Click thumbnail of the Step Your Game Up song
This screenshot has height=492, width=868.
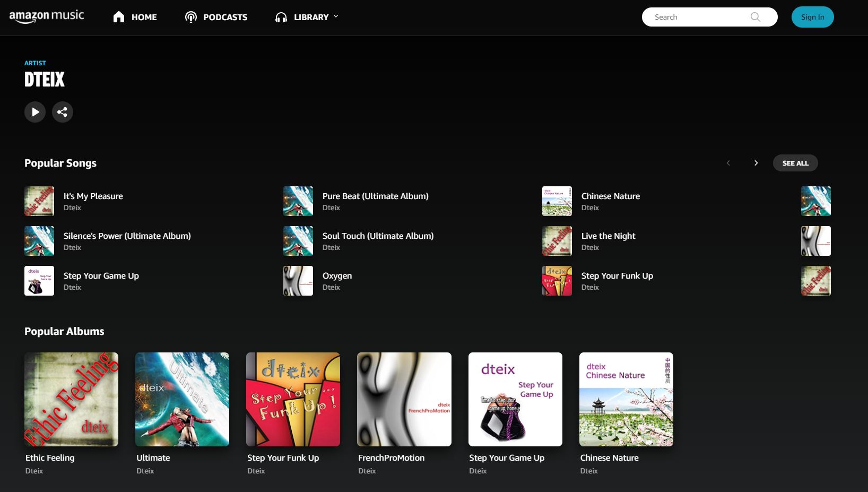click(x=39, y=281)
